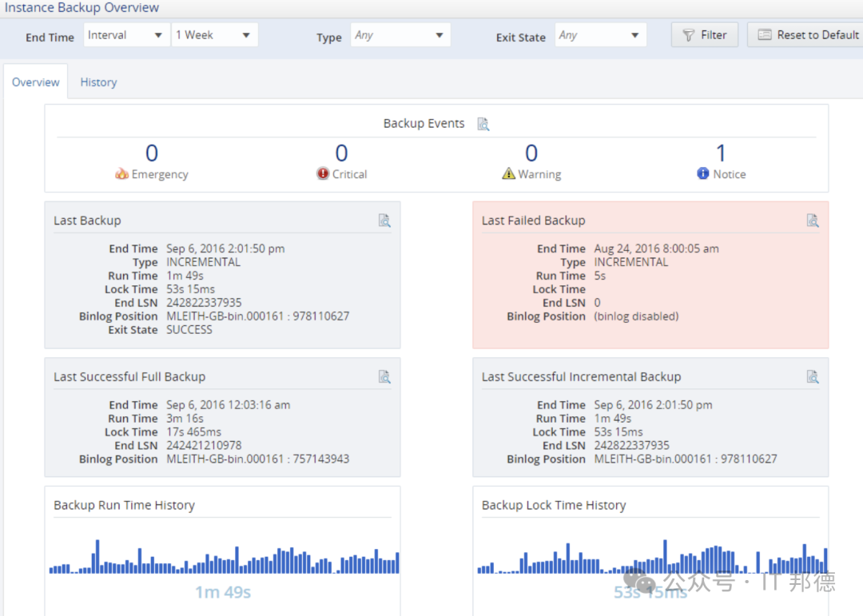863x616 pixels.
Task: Open the Exit State dropdown
Action: point(600,35)
